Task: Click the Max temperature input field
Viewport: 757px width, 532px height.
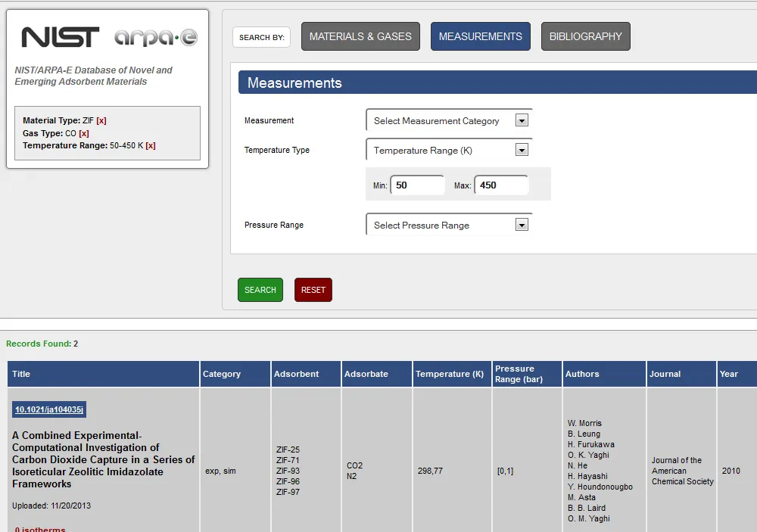Action: pos(500,185)
